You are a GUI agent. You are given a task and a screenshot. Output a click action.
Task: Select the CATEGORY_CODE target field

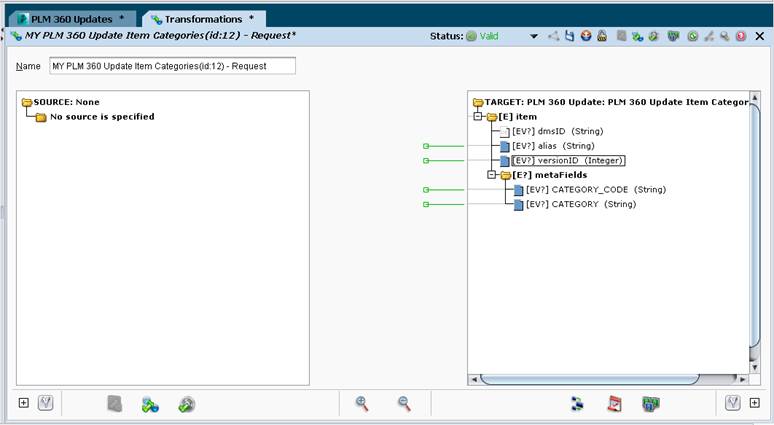pyautogui.click(x=596, y=190)
